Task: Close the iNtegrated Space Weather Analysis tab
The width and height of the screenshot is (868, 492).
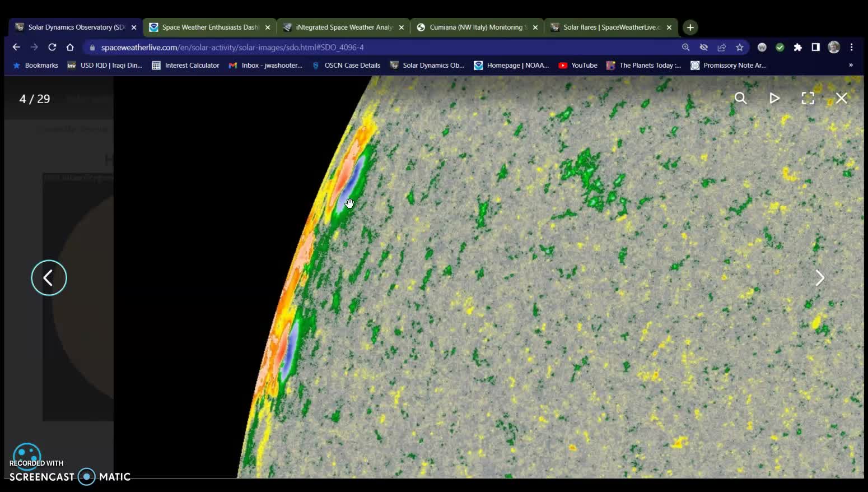Action: (x=402, y=27)
